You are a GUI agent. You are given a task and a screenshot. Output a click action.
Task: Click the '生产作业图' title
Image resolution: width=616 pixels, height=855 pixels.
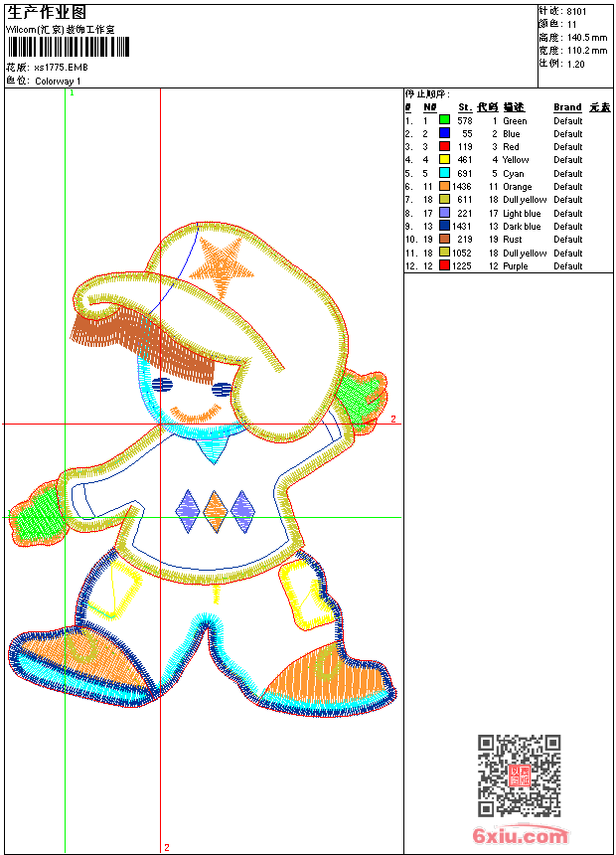pos(47,13)
